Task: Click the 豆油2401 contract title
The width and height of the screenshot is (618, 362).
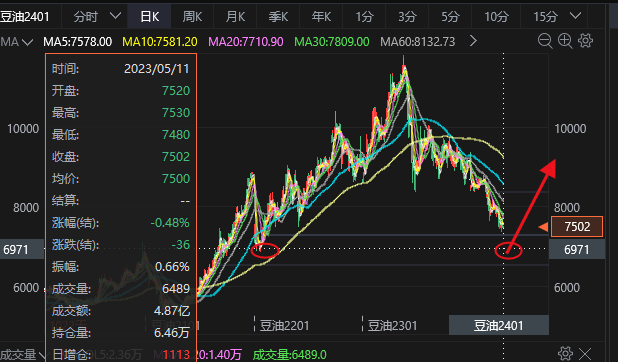Action: pos(25,17)
